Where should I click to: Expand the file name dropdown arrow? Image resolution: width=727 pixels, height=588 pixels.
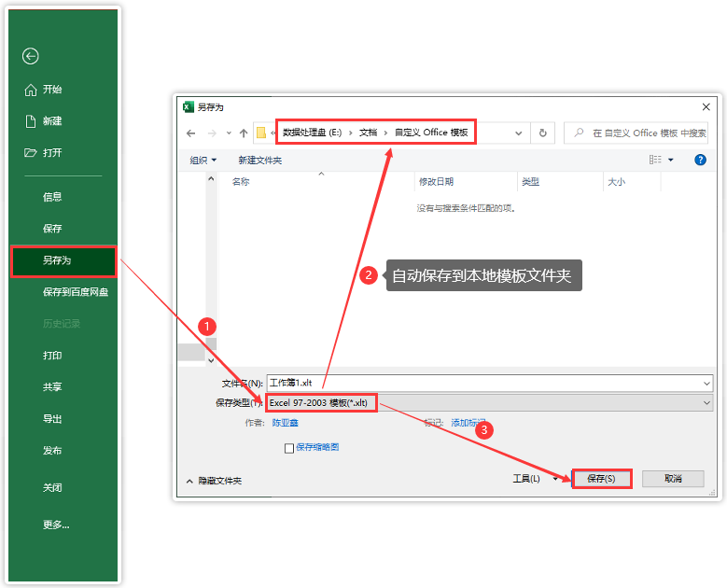click(x=706, y=384)
